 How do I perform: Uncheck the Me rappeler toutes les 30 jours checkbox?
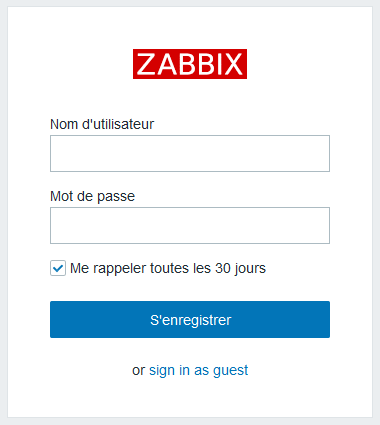coord(58,268)
